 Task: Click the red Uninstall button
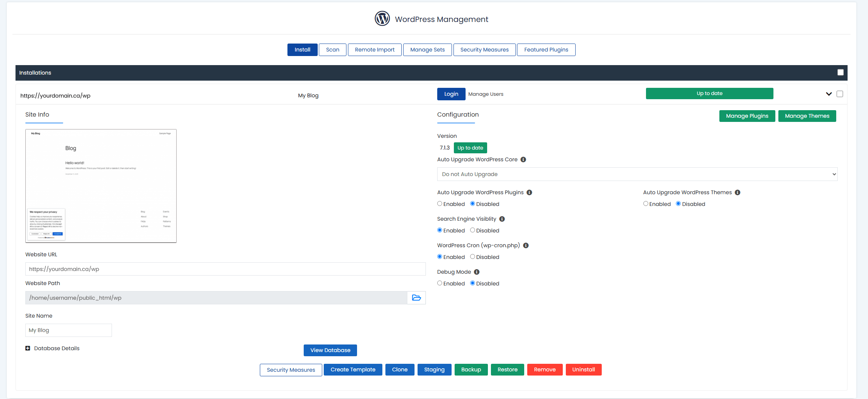click(584, 369)
